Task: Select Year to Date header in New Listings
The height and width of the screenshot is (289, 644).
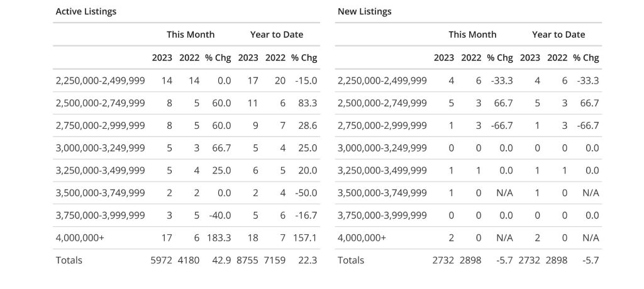Action: point(558,35)
